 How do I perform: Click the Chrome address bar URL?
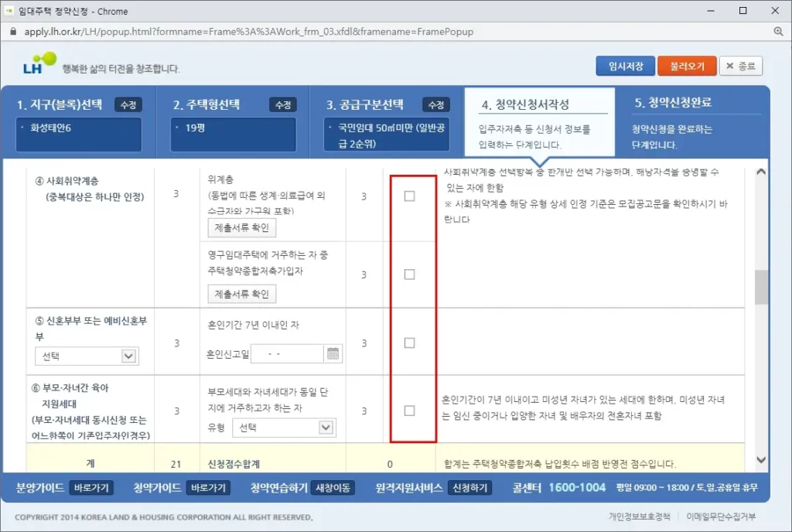point(249,31)
